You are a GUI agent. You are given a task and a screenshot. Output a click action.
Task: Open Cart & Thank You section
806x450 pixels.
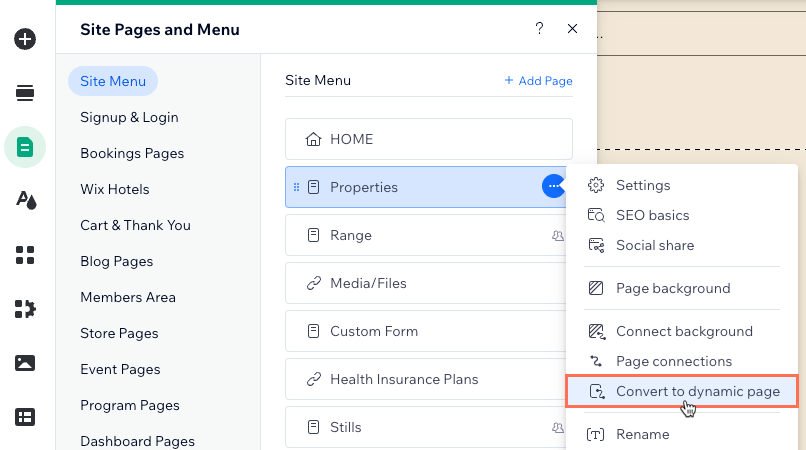tap(135, 225)
